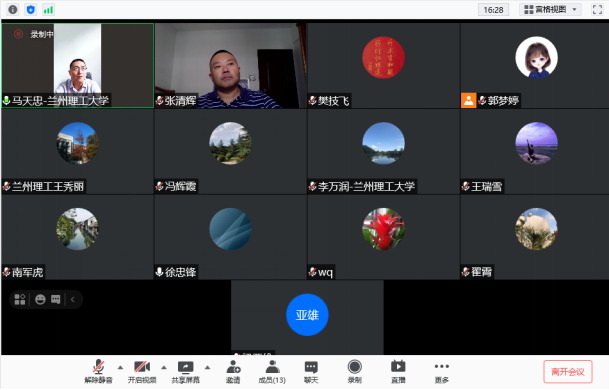Click the leave meeting 离开会议 button
Screen dimensions: 609x390
point(568,372)
